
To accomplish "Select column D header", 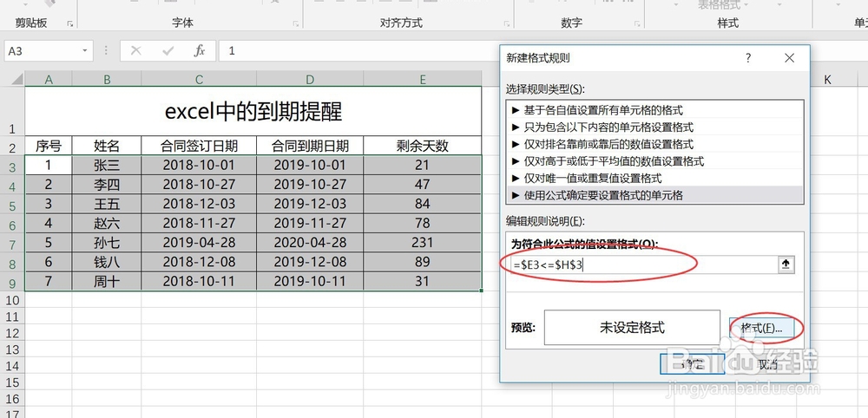I will pos(310,80).
